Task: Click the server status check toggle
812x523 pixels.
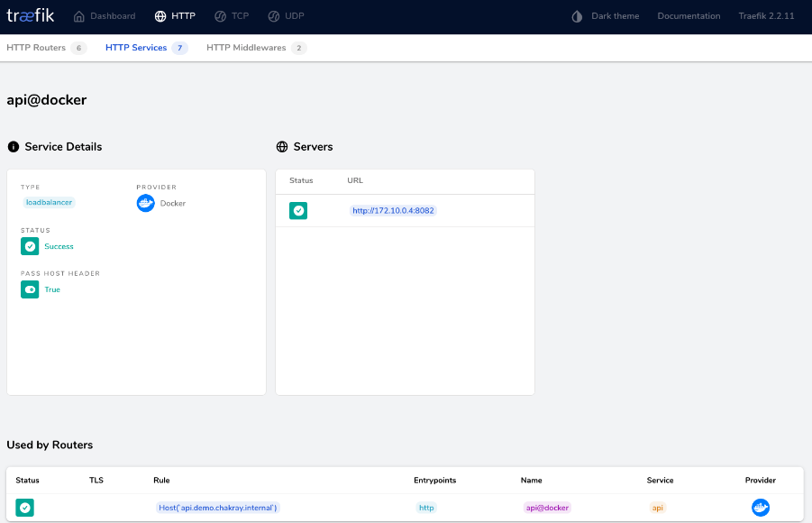Action: (x=298, y=210)
